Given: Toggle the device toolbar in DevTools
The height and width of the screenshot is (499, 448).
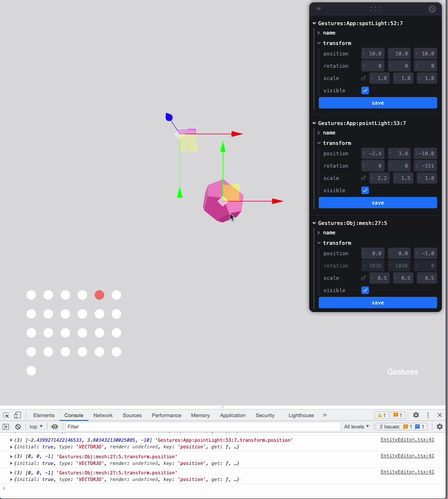Looking at the screenshot, I should coord(17,415).
